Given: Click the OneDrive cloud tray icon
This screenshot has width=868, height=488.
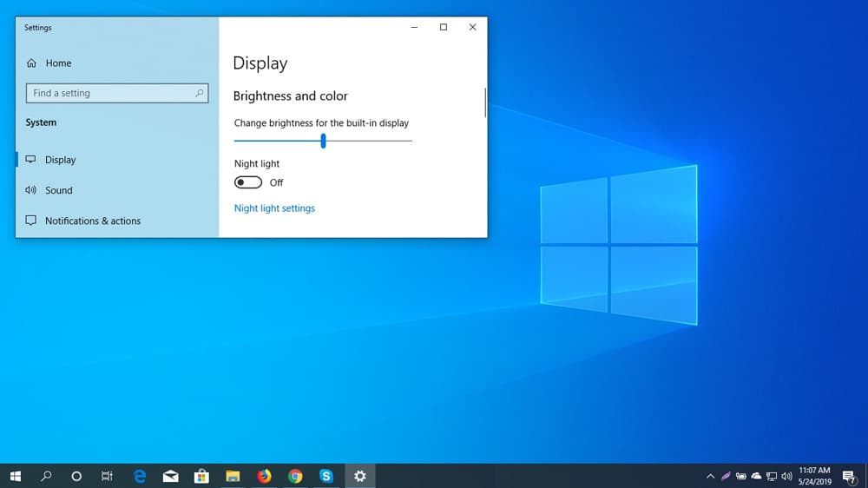Looking at the screenshot, I should tap(756, 476).
